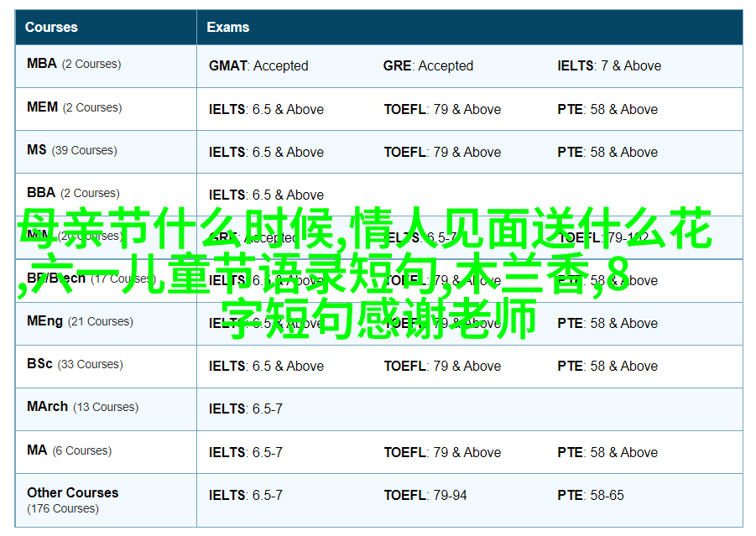
Task: Click the TOEFL: 79-94 cell
Action: [x=425, y=495]
